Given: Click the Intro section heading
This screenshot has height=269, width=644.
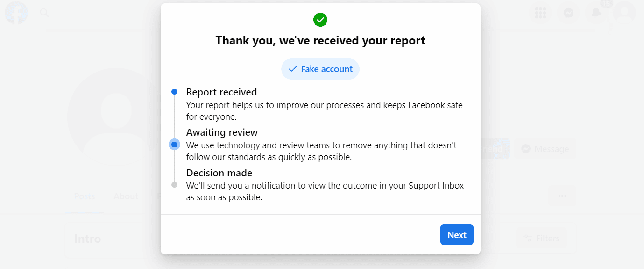Looking at the screenshot, I should tap(88, 239).
